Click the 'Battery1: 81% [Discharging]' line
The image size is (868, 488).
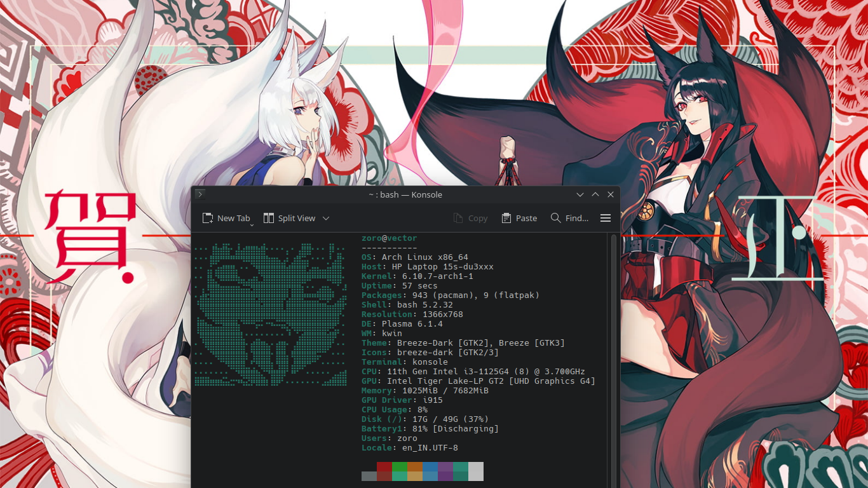click(x=430, y=429)
